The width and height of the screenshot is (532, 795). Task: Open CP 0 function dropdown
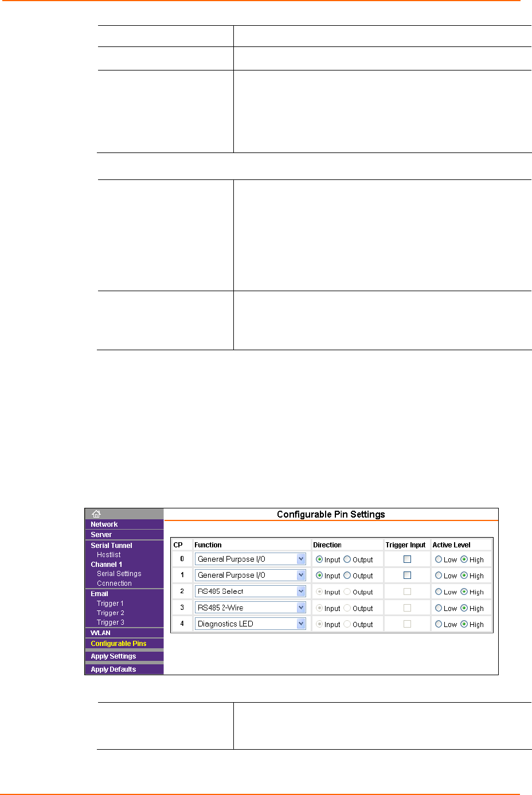(x=250, y=559)
